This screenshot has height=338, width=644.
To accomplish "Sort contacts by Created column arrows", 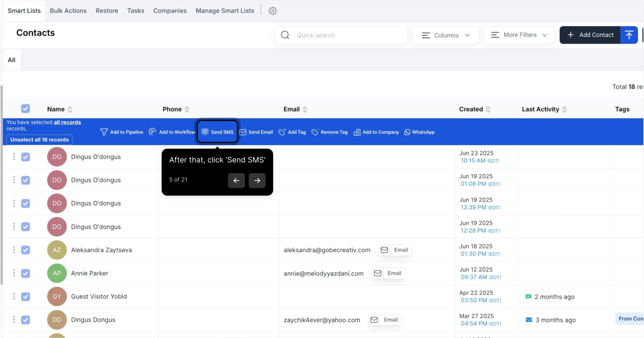I will (x=488, y=109).
